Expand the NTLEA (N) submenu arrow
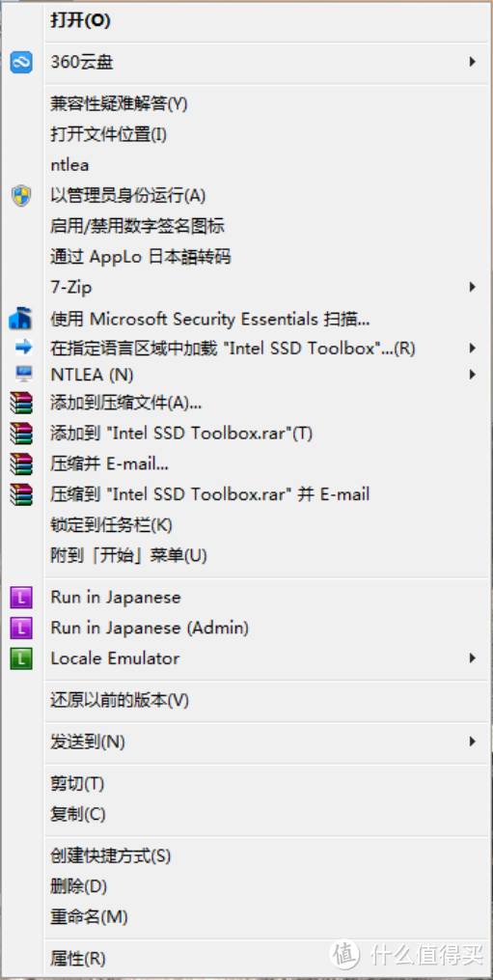493x980 pixels. 473,375
